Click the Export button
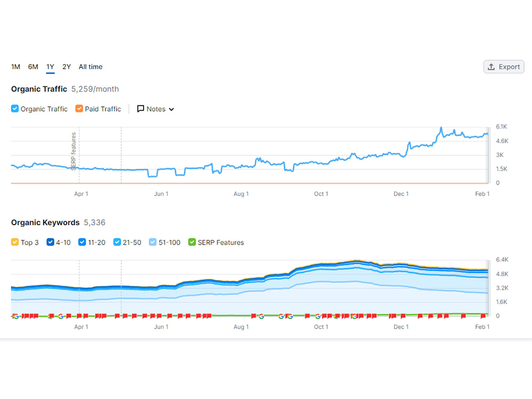Viewport: 532px width, 399px height. (504, 67)
